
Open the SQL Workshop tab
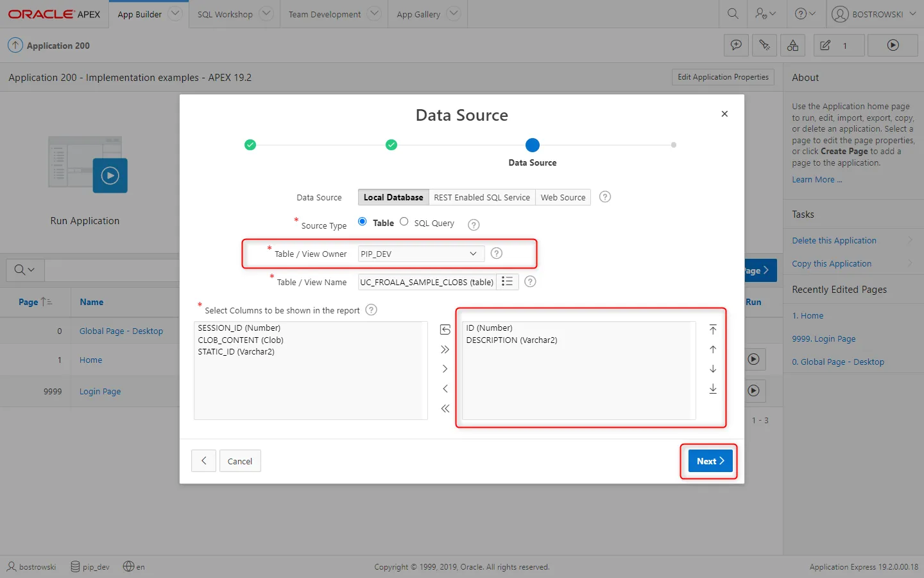point(225,14)
